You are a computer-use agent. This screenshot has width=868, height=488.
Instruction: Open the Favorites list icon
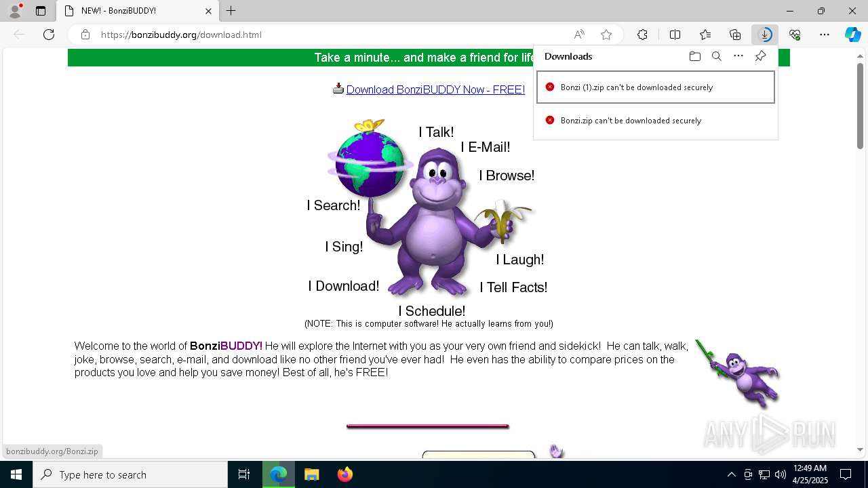pos(705,35)
